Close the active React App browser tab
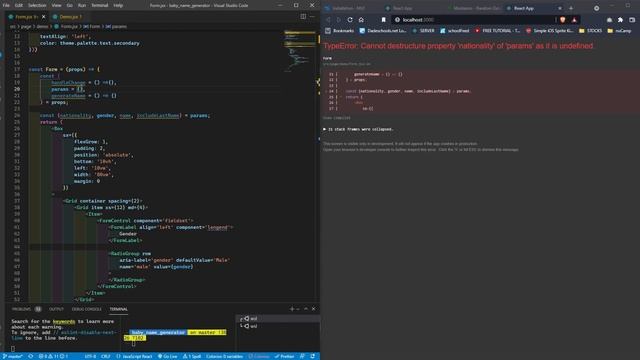The height and width of the screenshot is (360, 640). click(x=560, y=8)
